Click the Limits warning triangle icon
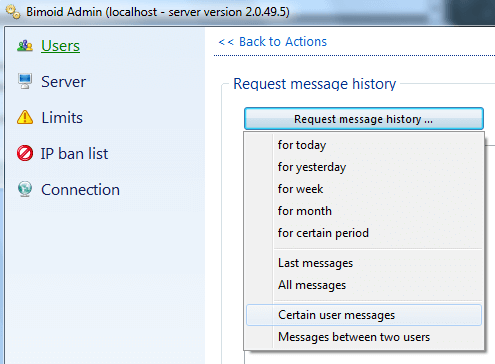This screenshot has width=495, height=364. [x=25, y=117]
